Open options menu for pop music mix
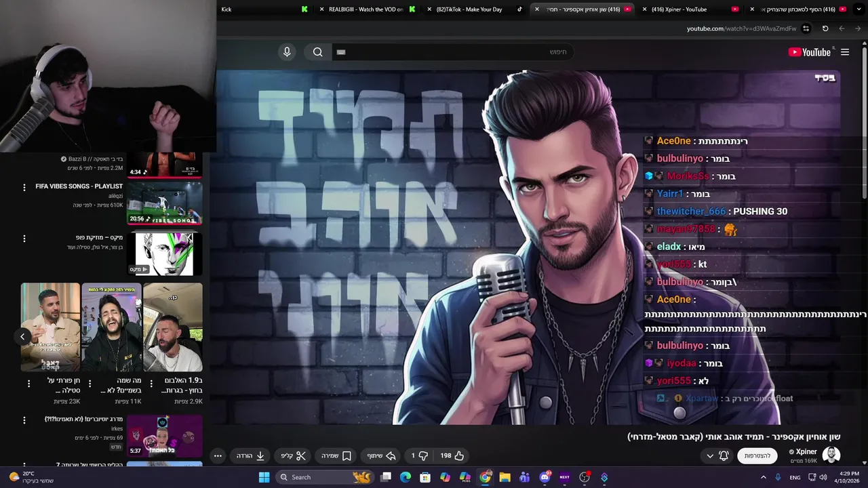 coord(24,239)
